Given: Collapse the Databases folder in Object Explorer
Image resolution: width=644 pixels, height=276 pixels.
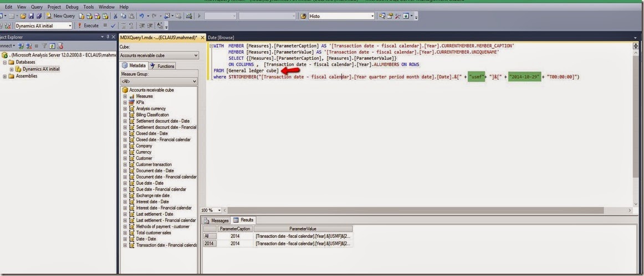Looking at the screenshot, I should coord(5,62).
